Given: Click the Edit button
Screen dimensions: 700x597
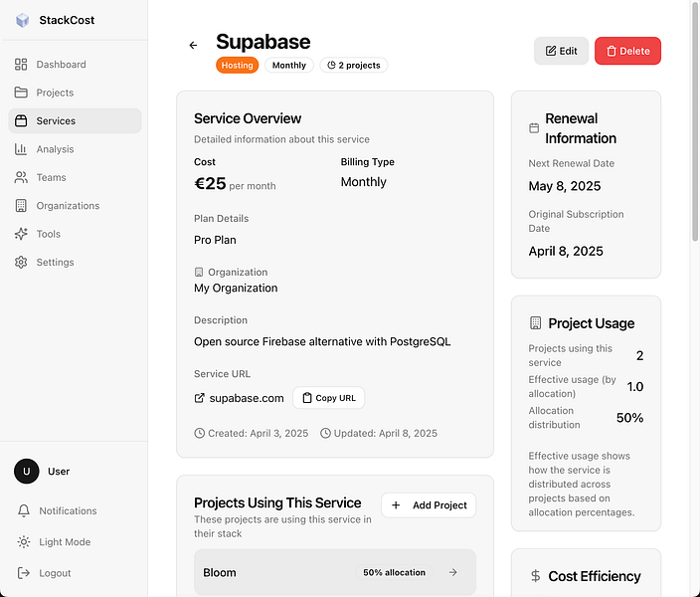Looking at the screenshot, I should tap(561, 51).
